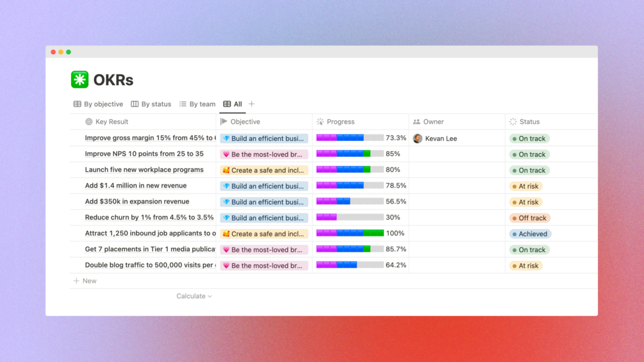
Task: Click the 73.3% progress bar
Action: coord(350,138)
